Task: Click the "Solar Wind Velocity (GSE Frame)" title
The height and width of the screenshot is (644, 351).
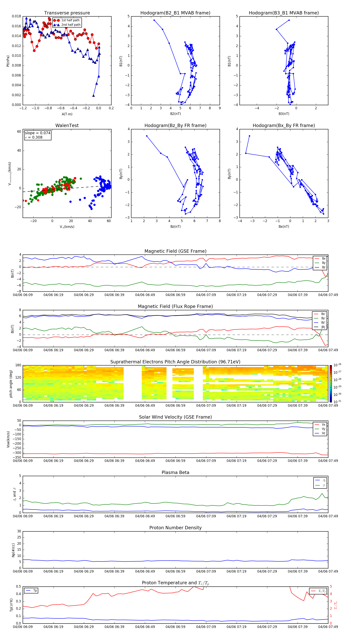Action: click(175, 417)
